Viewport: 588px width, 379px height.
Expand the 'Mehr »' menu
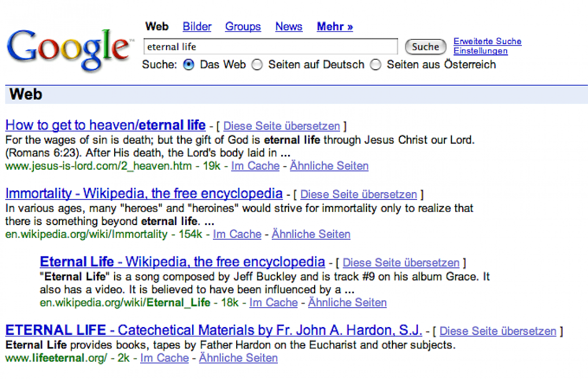pyautogui.click(x=335, y=26)
